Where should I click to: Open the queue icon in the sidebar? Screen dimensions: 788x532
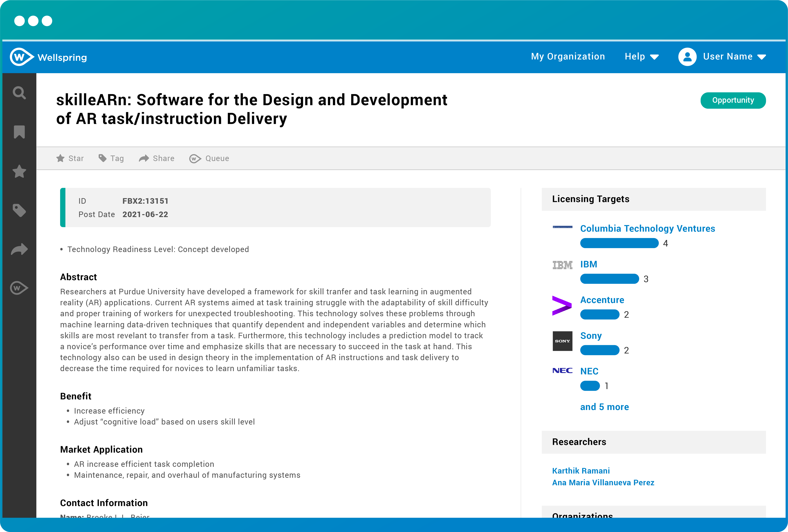pyautogui.click(x=19, y=288)
